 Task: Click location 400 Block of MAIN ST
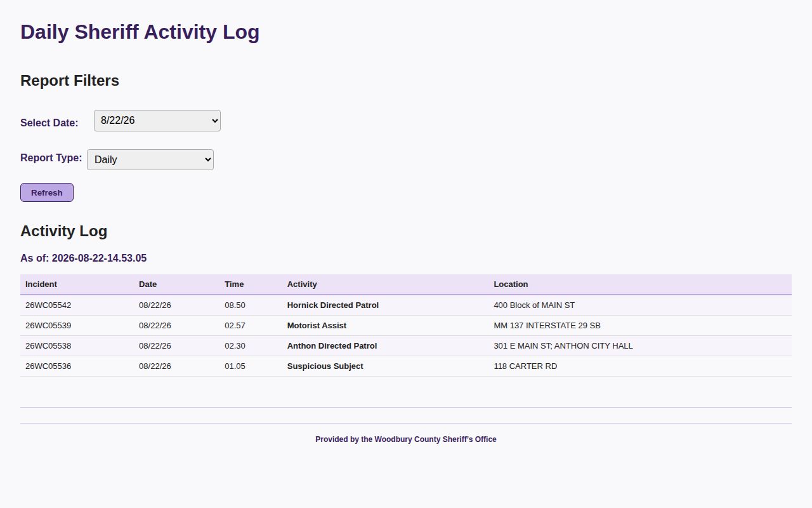534,305
